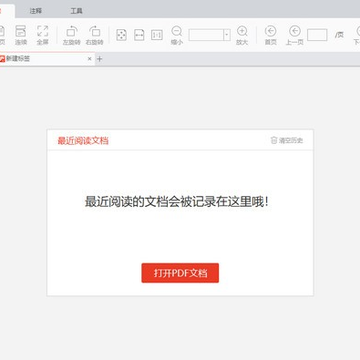
Task: Click the 最近阅读的文档会被记录在这里哦 message
Action: click(177, 202)
